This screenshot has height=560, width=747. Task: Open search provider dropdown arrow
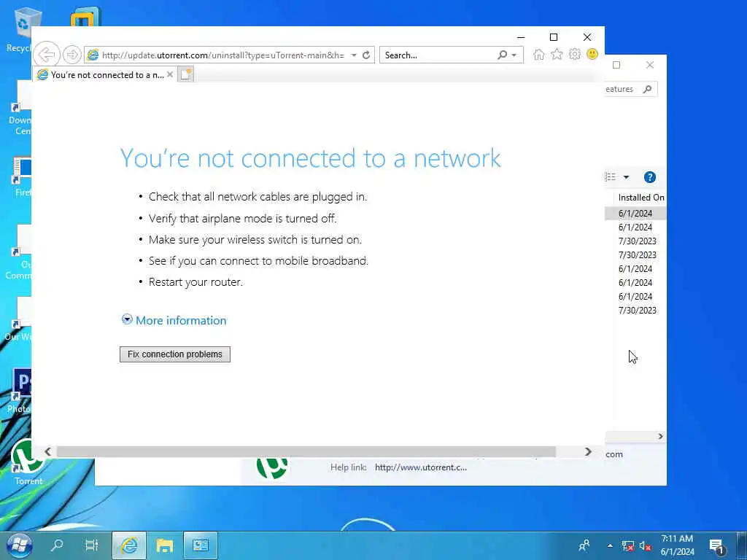514,55
